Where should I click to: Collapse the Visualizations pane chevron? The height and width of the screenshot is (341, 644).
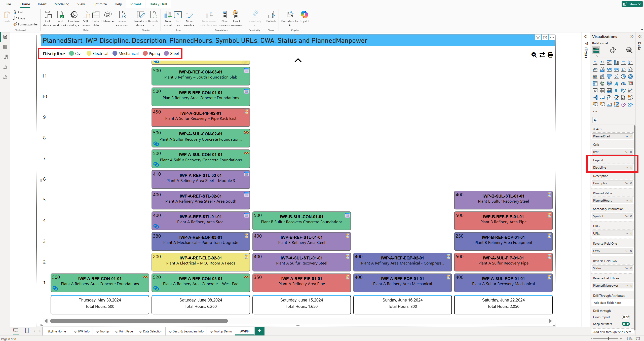click(x=632, y=36)
